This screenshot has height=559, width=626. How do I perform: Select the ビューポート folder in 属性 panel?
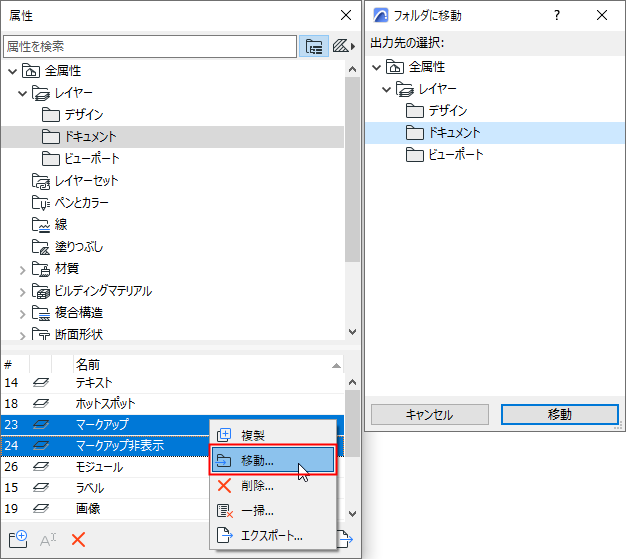tap(92, 159)
